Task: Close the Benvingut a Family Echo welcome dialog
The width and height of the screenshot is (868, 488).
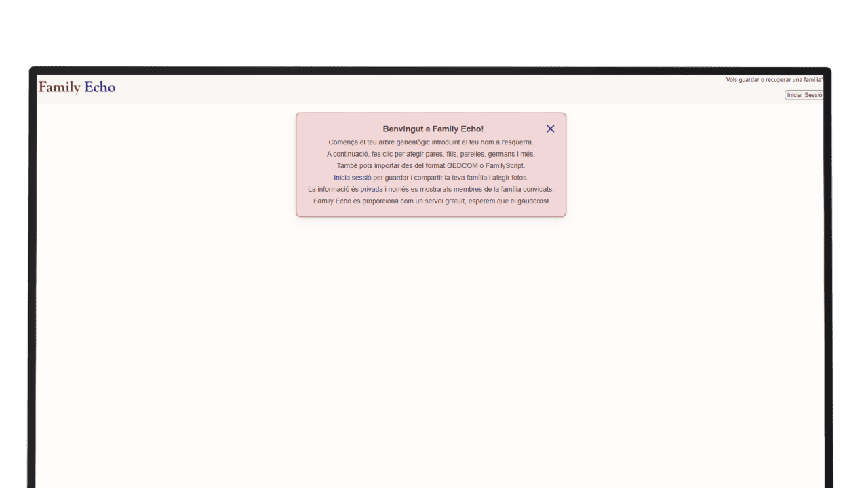Action: [551, 129]
